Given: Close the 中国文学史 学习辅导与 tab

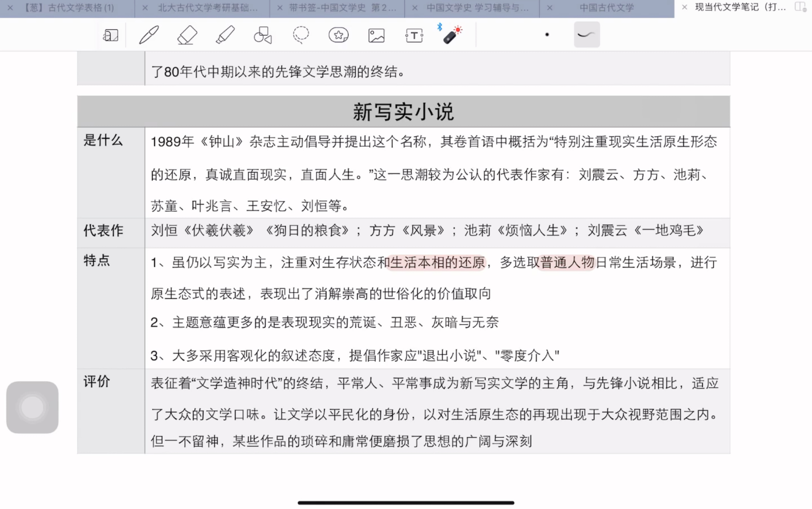Looking at the screenshot, I should (415, 8).
